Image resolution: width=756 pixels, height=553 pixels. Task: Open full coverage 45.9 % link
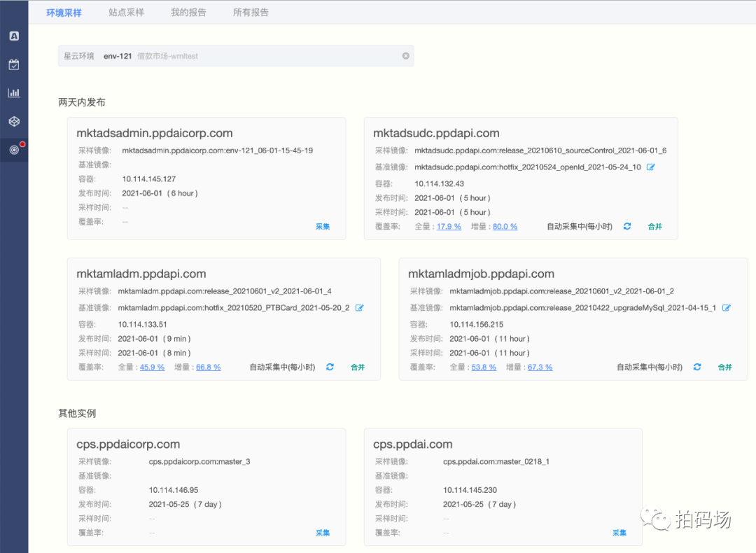tap(152, 367)
